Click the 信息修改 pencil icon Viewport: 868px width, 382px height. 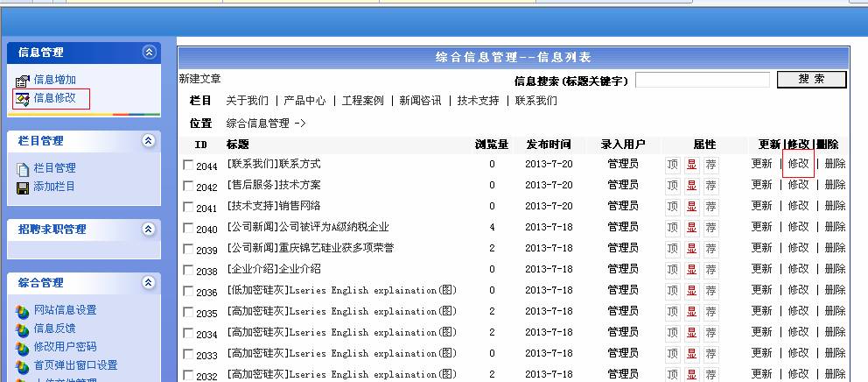(x=23, y=99)
